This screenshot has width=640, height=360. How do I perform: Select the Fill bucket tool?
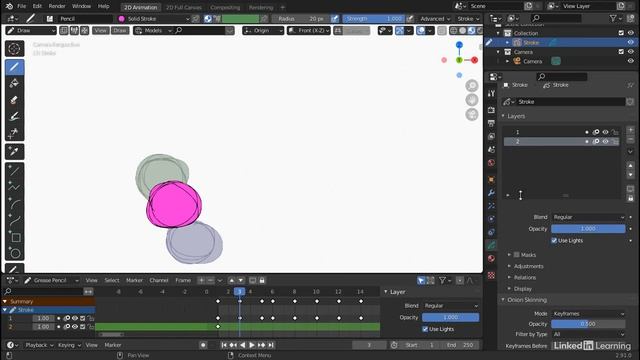coord(14,84)
